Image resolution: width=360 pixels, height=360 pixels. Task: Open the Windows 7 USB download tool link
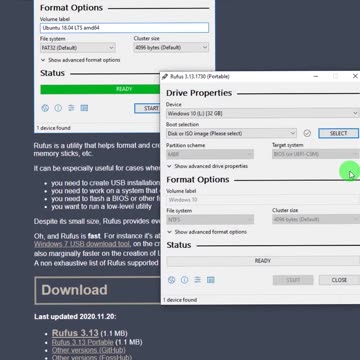82,244
